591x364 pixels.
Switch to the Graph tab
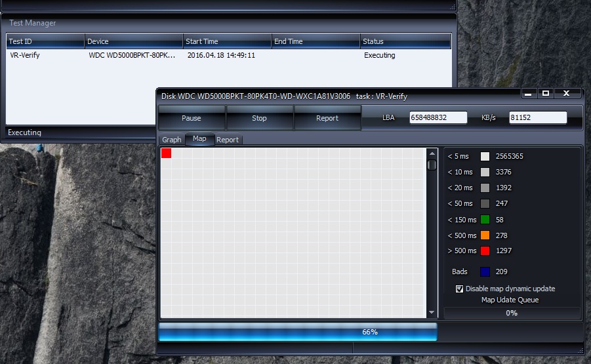[x=171, y=140]
